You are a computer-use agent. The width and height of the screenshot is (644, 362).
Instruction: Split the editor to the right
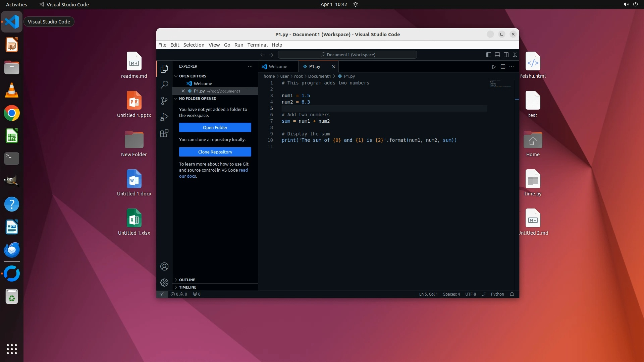[503, 67]
